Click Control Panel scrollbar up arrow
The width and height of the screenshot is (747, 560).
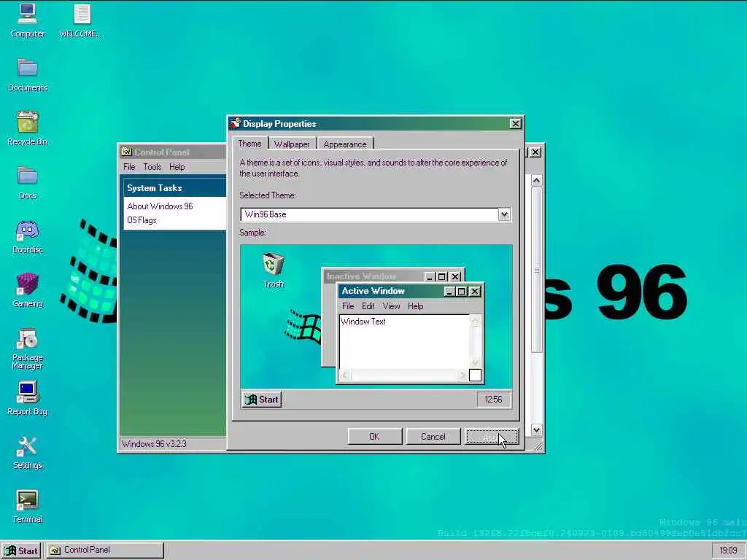536,181
